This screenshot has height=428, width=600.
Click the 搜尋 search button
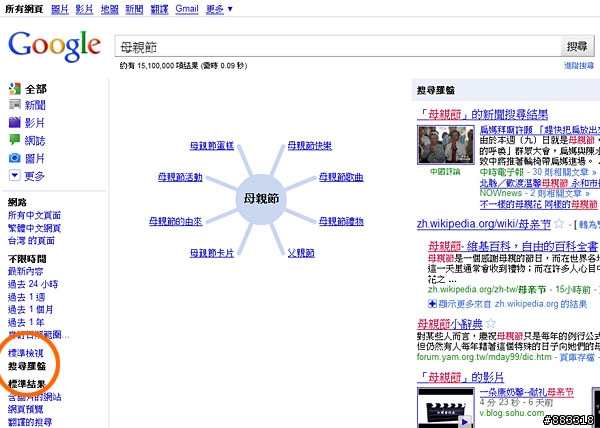pyautogui.click(x=577, y=47)
